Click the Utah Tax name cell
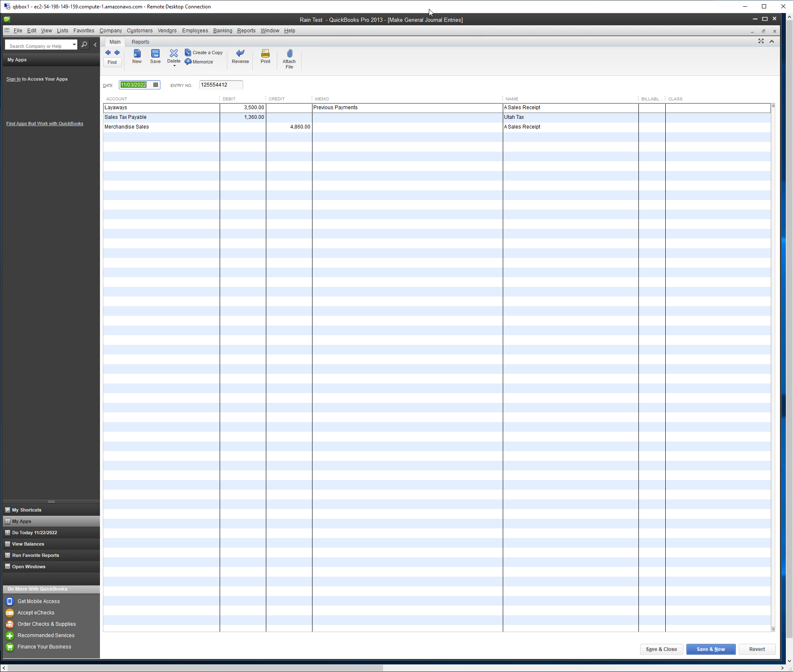The image size is (793, 672). tap(571, 117)
